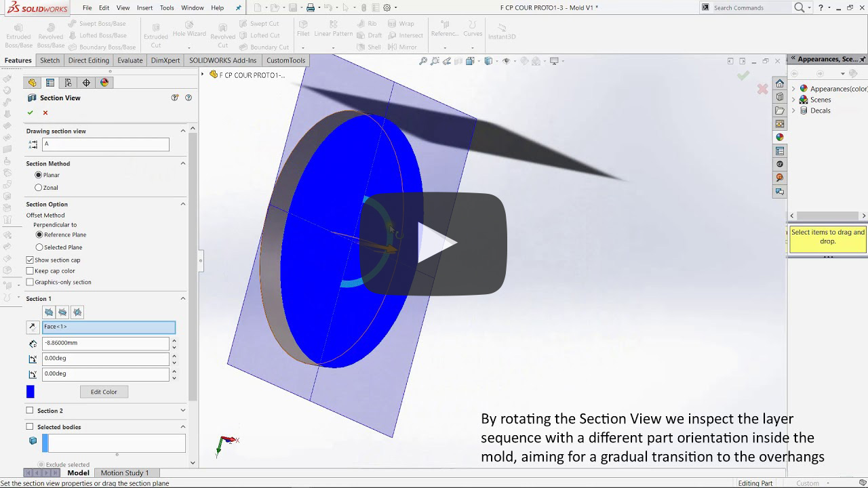Open the SOLIDWORKS Add-Ins tab
This screenshot has width=868, height=488.
tap(223, 60)
